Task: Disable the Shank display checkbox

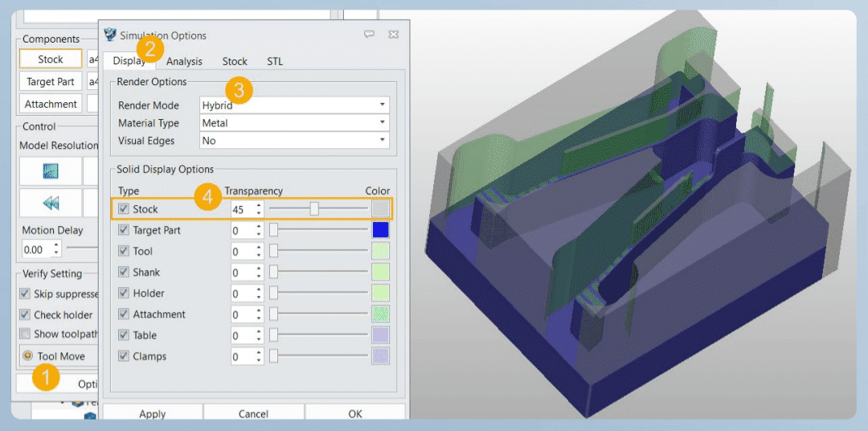Action: click(124, 273)
